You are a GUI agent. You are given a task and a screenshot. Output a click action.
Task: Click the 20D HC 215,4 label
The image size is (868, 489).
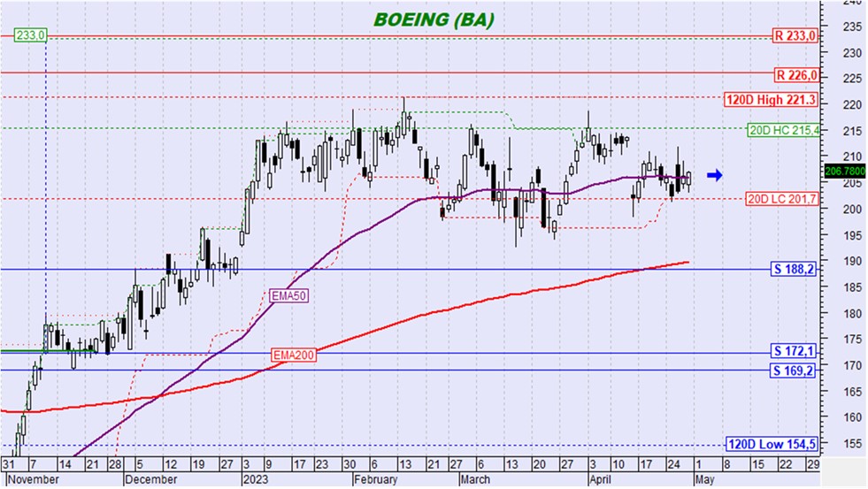point(783,131)
